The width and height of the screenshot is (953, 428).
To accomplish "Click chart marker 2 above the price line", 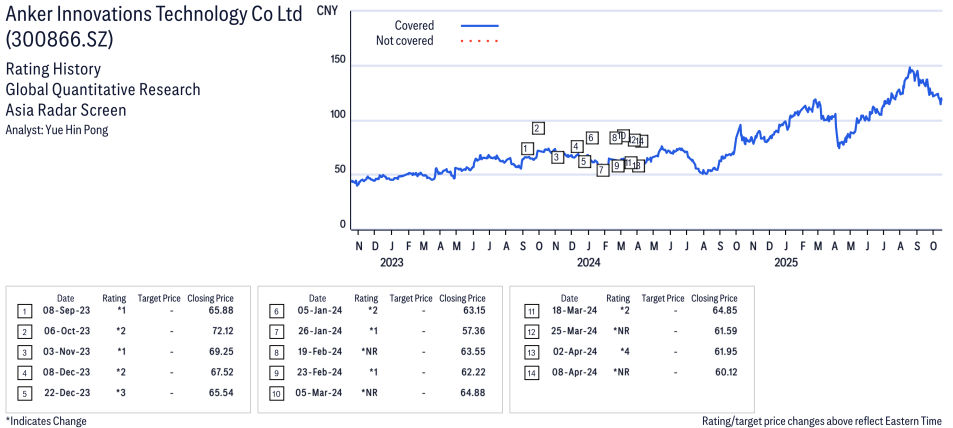I will point(538,128).
